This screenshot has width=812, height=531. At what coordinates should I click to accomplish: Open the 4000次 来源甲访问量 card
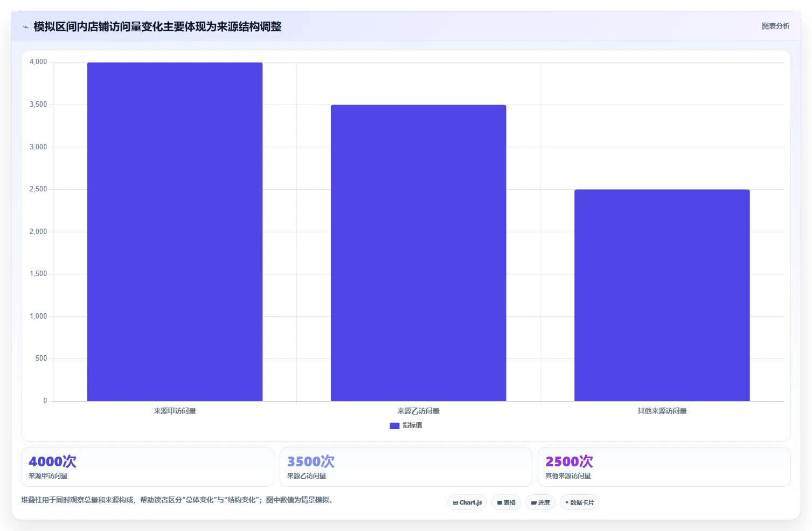(148, 467)
